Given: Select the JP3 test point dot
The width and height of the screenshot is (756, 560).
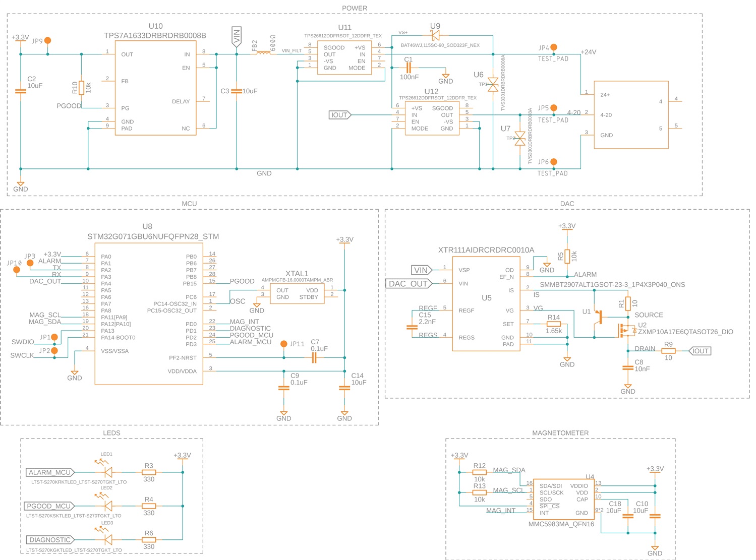Looking at the screenshot, I should (30, 263).
